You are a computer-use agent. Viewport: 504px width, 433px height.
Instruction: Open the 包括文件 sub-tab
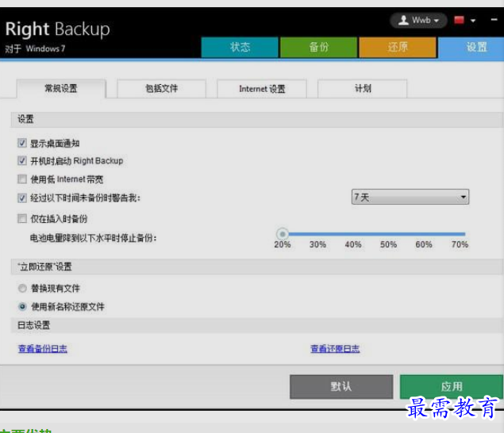pos(161,88)
